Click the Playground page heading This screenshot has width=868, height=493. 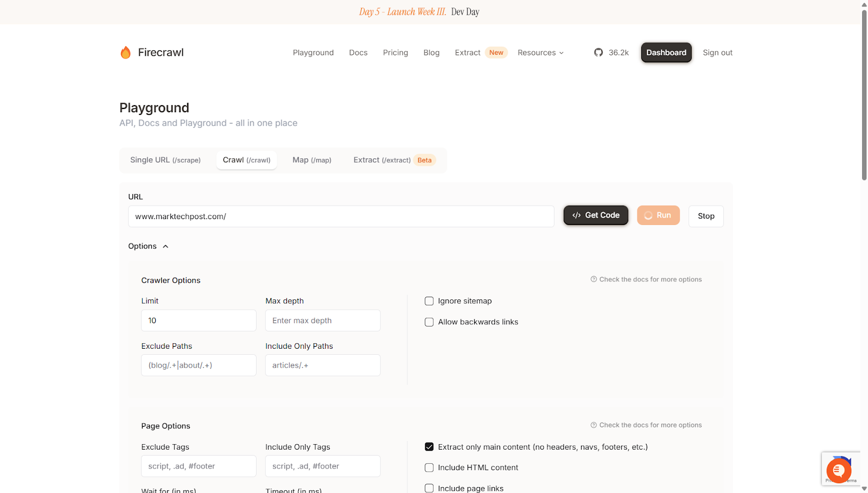[154, 107]
